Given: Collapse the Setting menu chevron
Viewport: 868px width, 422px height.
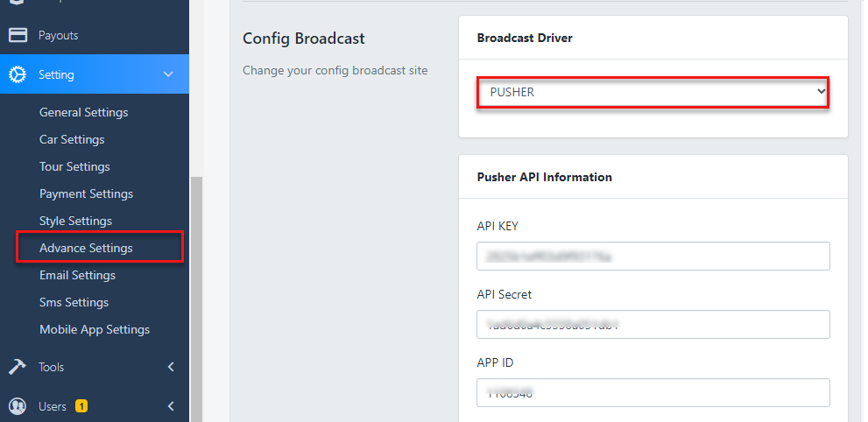Looking at the screenshot, I should click(169, 75).
